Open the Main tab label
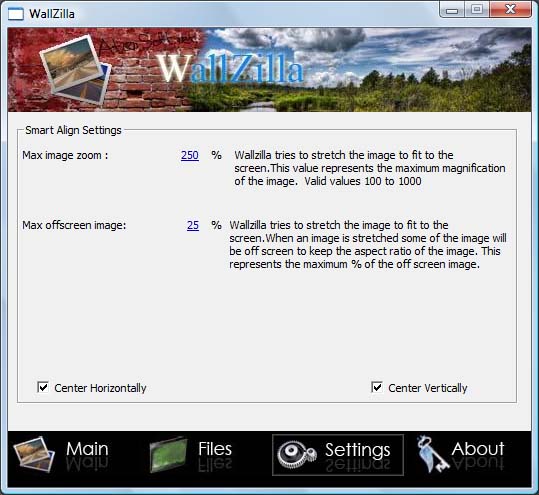 87,449
